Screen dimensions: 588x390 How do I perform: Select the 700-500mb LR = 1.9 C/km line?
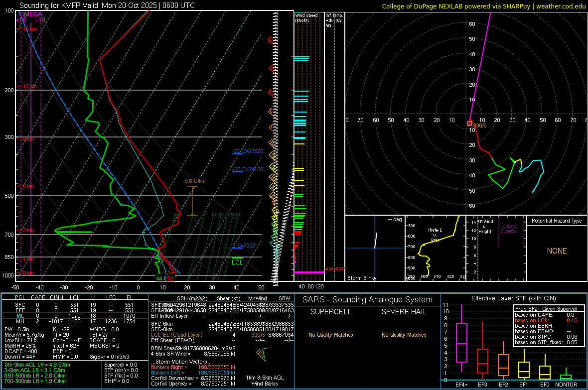35,381
